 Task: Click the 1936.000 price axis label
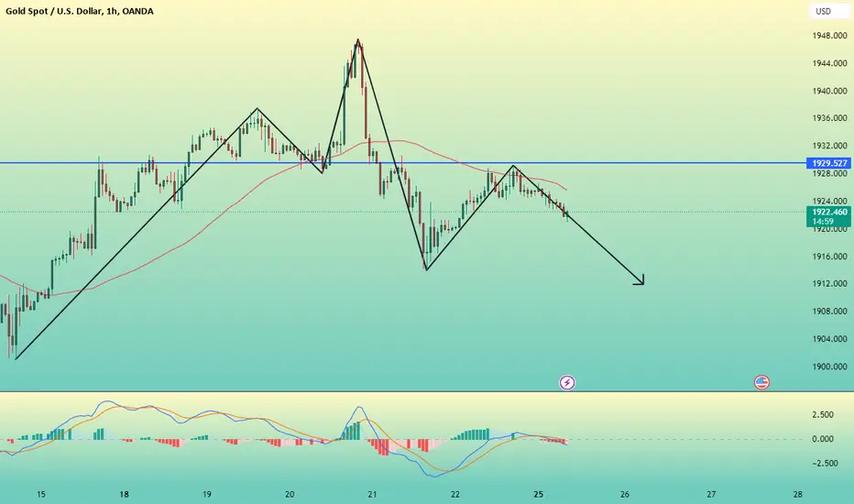click(829, 117)
